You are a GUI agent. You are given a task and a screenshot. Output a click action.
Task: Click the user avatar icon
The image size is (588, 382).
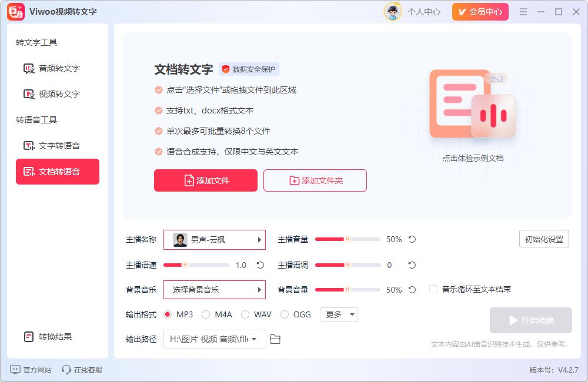[x=393, y=12]
